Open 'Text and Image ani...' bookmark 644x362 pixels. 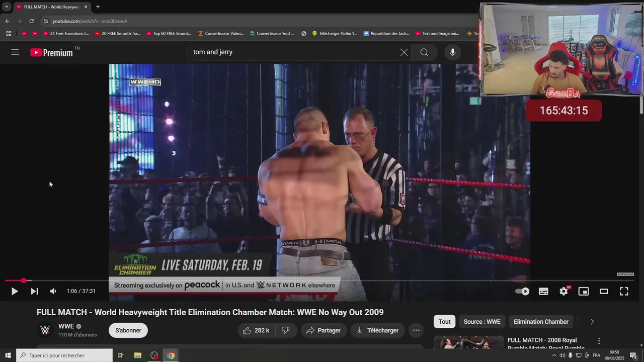437,34
